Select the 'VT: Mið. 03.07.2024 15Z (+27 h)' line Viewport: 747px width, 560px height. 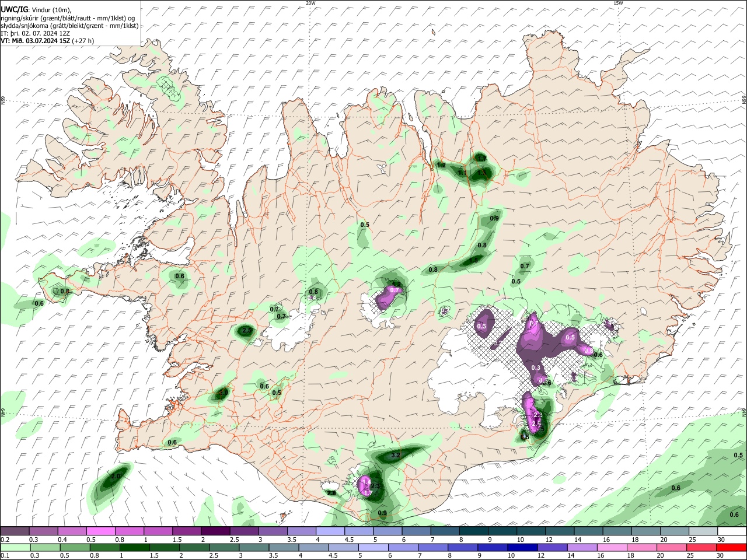(47, 41)
